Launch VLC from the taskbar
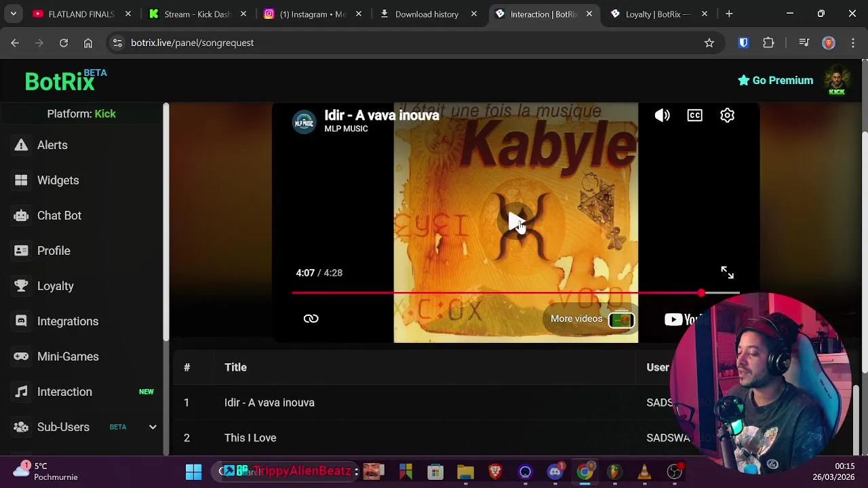 (x=644, y=472)
